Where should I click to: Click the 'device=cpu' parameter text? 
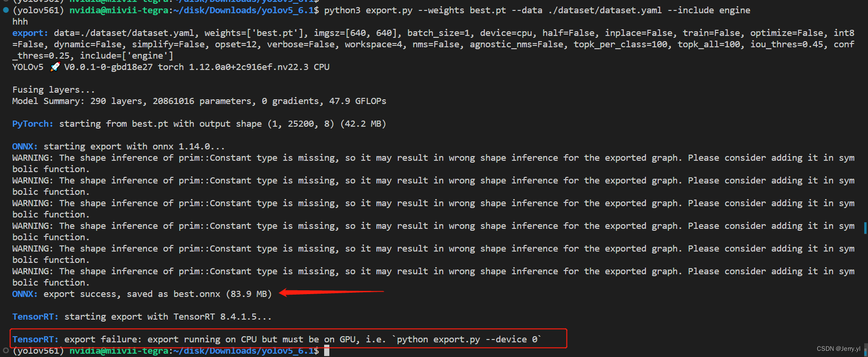pos(508,33)
